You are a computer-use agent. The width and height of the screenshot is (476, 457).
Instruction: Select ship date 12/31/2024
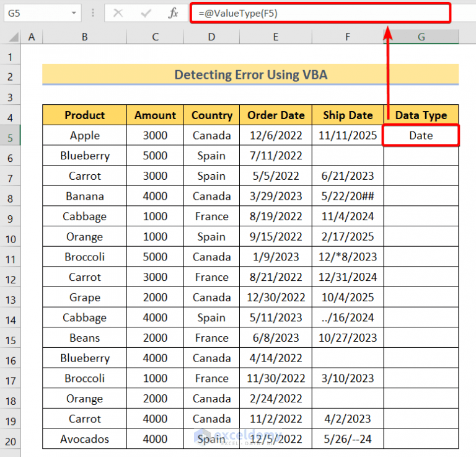pyautogui.click(x=348, y=277)
